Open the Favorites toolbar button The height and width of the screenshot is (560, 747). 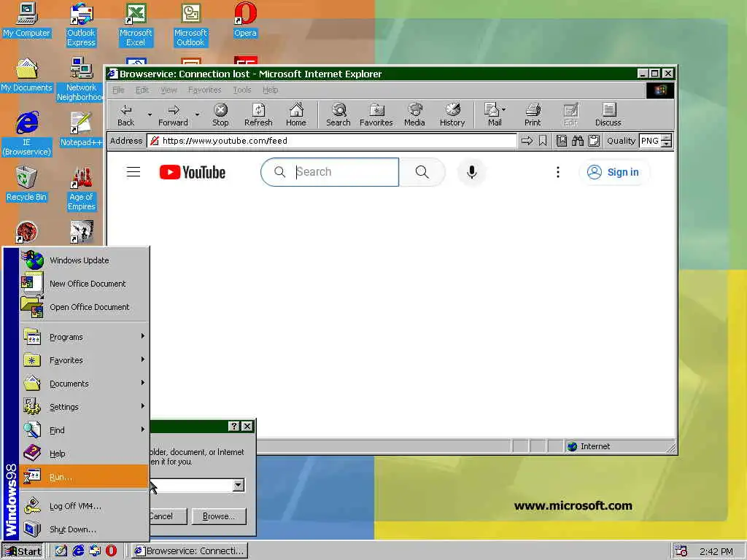pos(376,114)
